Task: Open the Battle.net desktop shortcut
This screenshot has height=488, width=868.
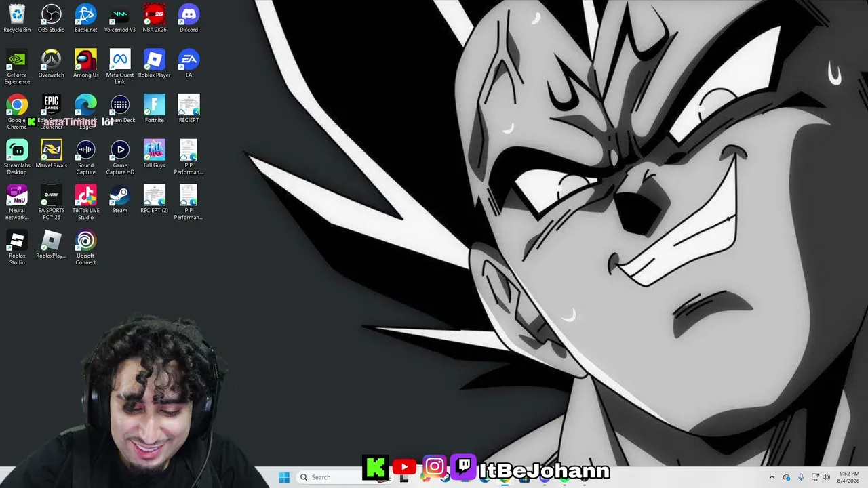Action: pos(85,18)
